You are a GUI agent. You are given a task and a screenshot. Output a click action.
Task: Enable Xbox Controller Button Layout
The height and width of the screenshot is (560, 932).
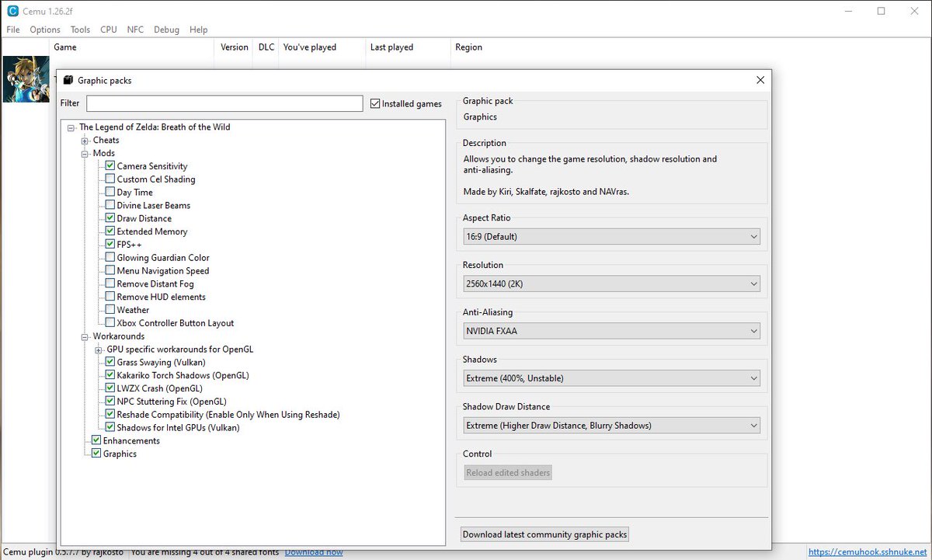coord(110,323)
